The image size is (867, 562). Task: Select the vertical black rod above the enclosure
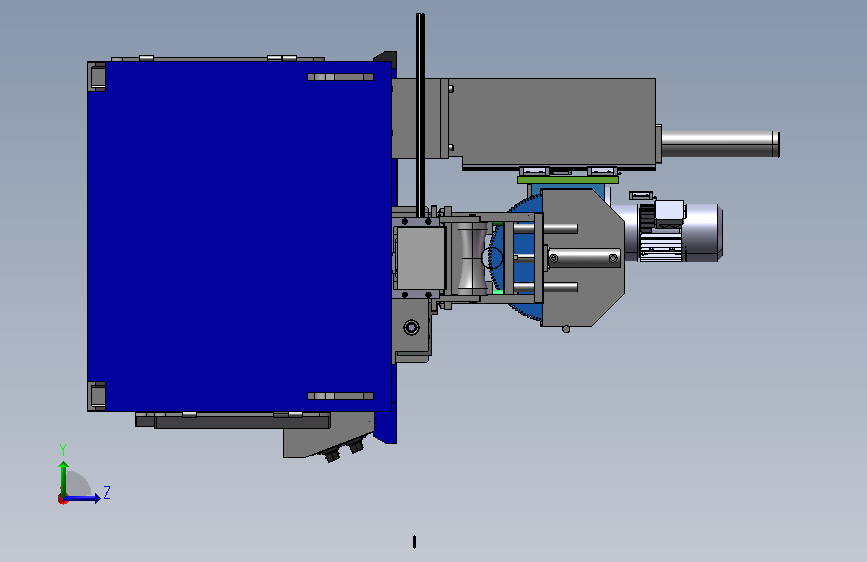[x=420, y=115]
